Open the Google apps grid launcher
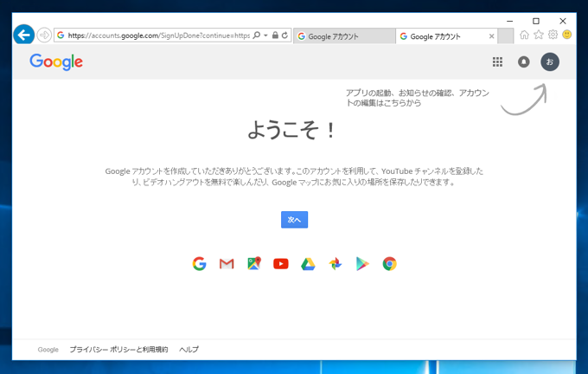The width and height of the screenshot is (588, 374). [497, 62]
